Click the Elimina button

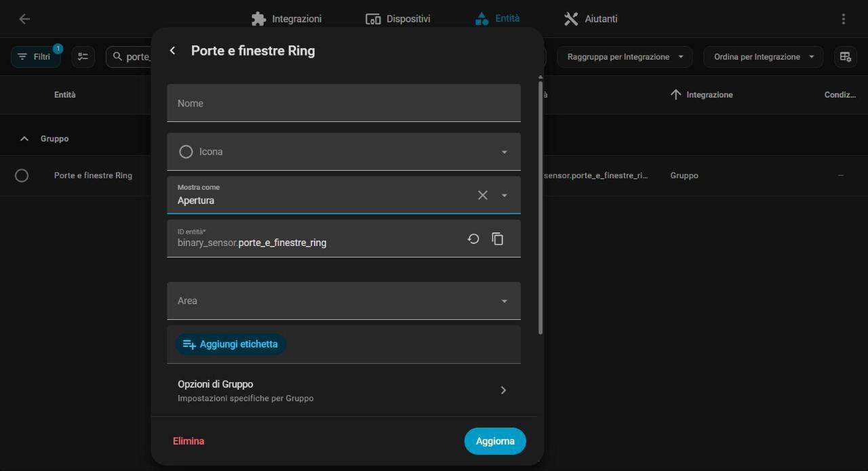tap(189, 441)
